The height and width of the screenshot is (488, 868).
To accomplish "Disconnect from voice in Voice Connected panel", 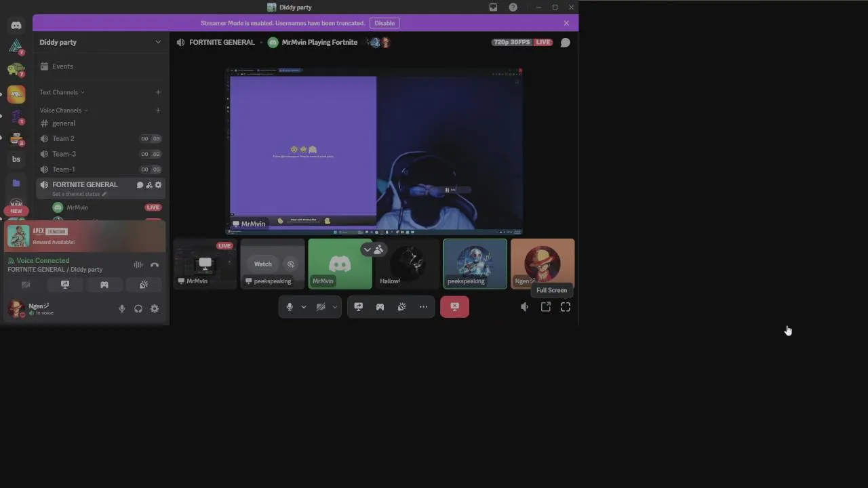I will [x=155, y=265].
